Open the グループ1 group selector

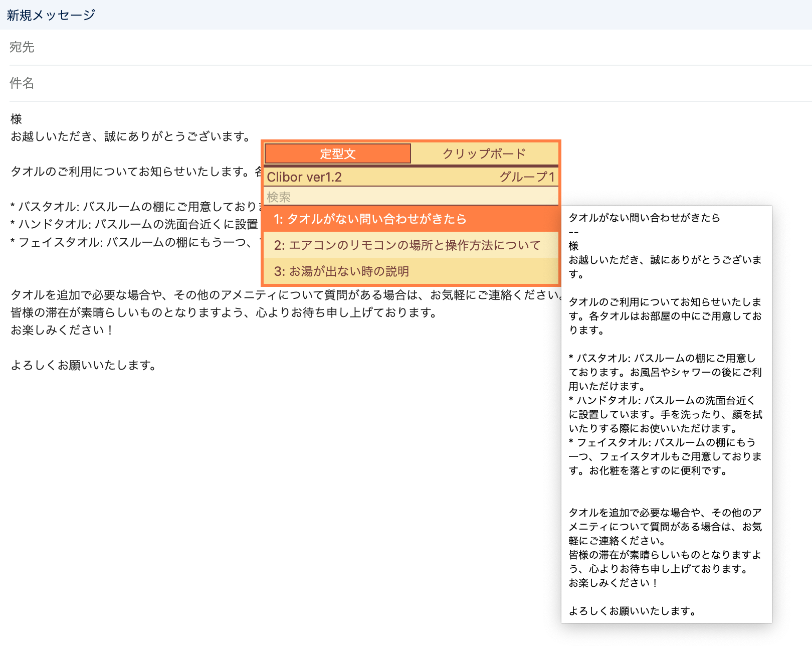[x=527, y=177]
